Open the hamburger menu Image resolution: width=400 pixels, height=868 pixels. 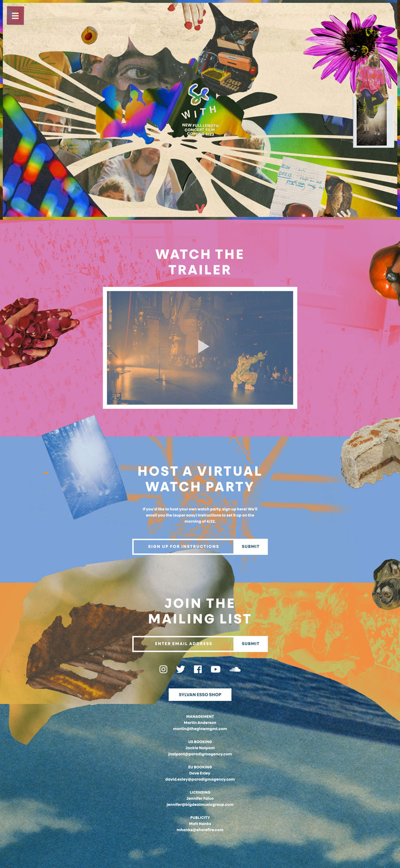tap(15, 16)
